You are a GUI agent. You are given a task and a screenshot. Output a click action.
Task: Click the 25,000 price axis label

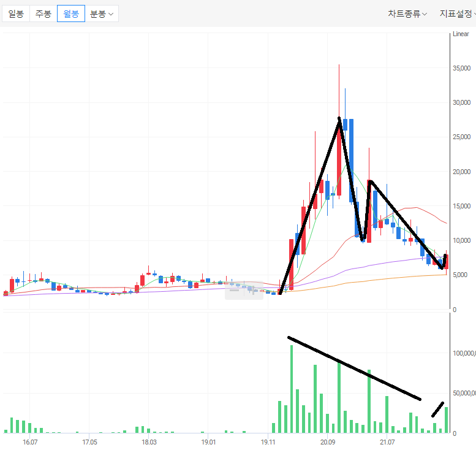click(461, 137)
